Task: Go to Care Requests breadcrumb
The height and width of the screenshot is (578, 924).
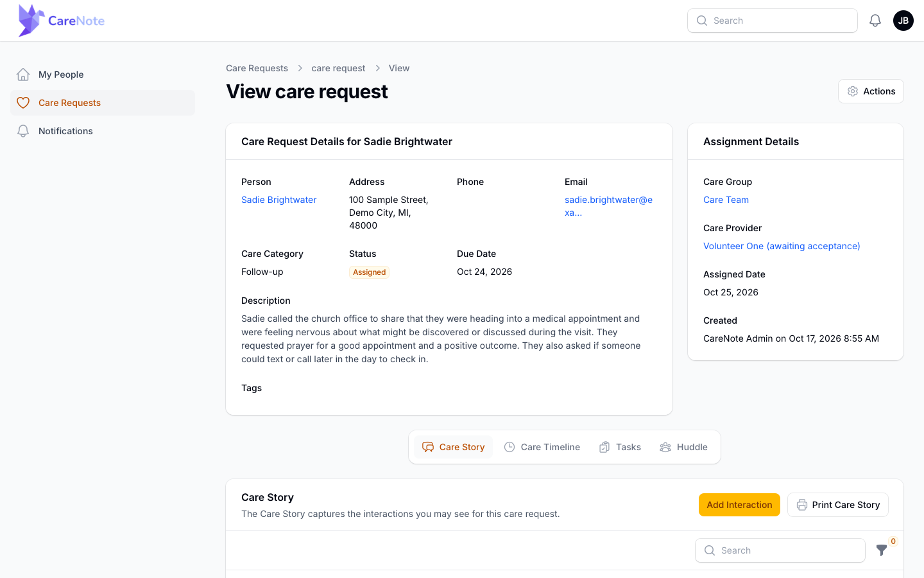Action: point(257,68)
